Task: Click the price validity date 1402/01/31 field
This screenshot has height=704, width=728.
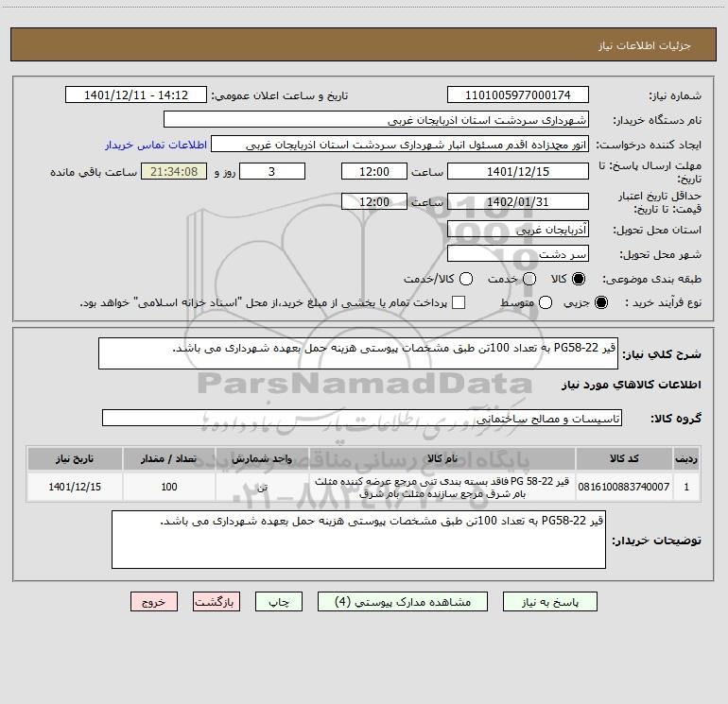Action: point(518,201)
